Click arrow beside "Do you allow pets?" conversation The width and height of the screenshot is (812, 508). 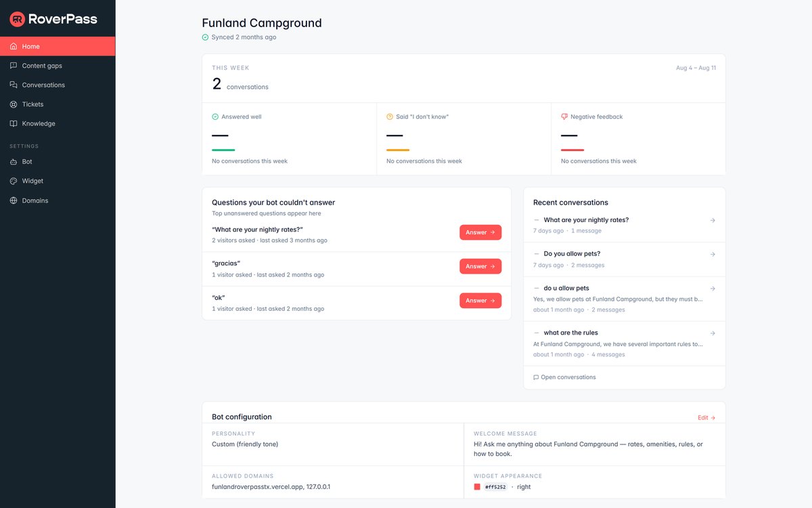(x=713, y=254)
